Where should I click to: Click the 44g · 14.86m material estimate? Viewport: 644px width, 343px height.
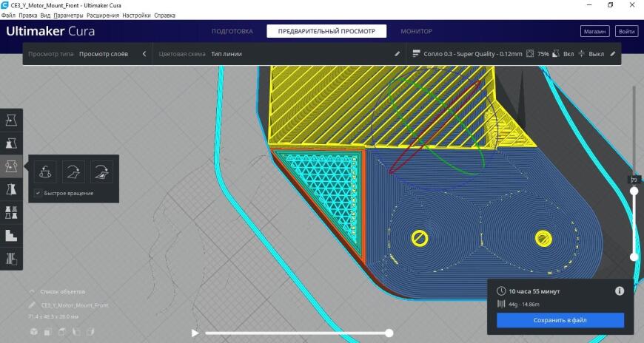click(x=524, y=305)
